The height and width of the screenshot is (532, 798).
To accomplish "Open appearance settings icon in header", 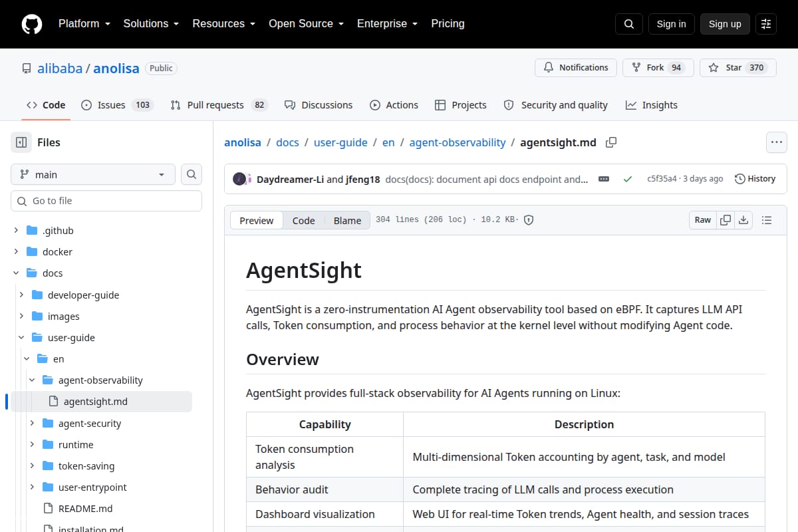I will (x=766, y=24).
